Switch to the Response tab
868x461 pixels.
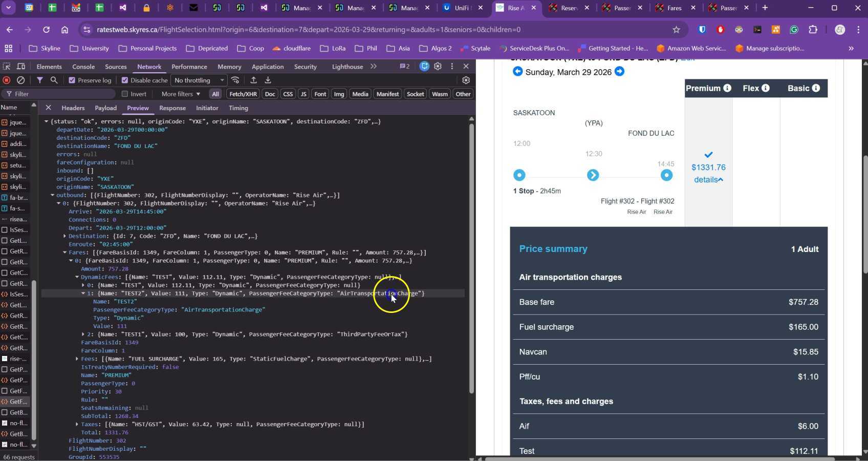point(172,108)
